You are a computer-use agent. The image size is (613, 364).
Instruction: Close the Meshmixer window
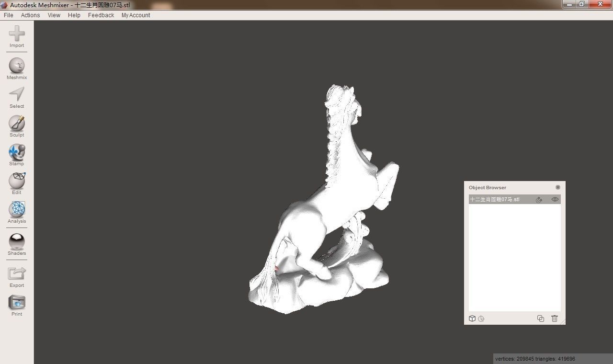600,4
